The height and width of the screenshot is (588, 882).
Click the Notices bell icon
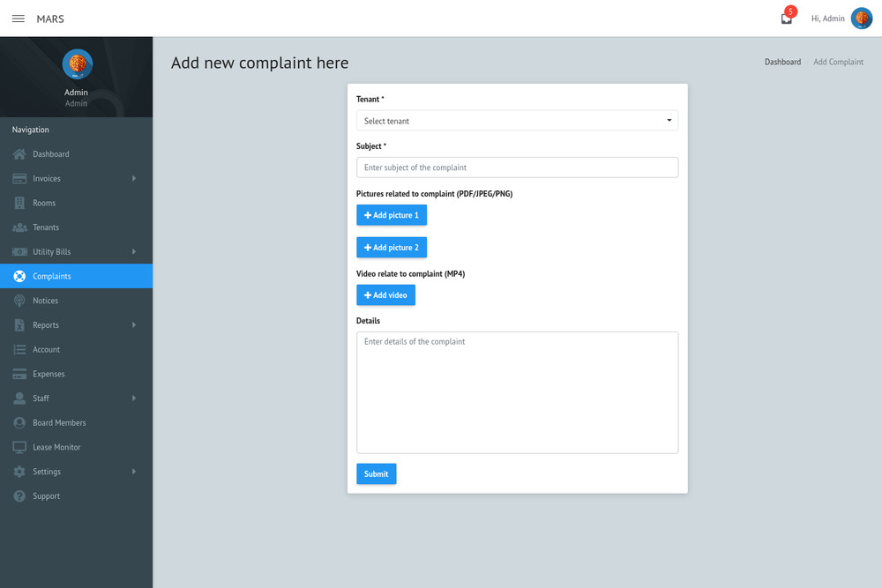tap(19, 300)
